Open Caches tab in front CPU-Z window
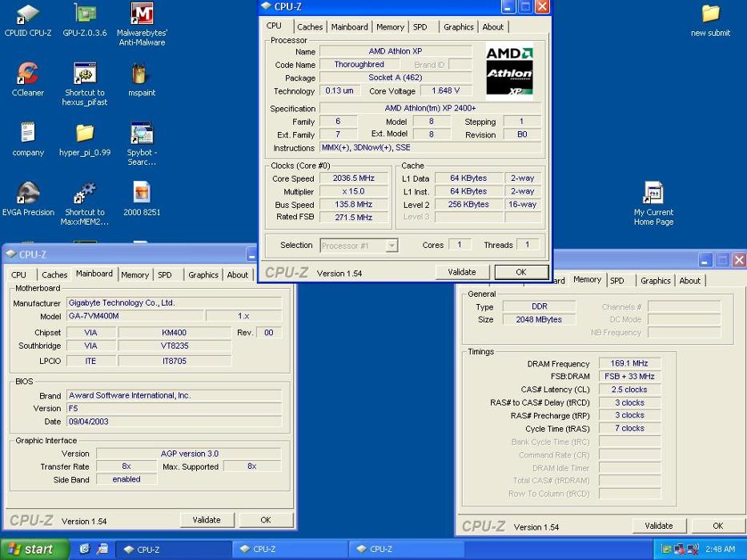This screenshot has width=747, height=560. tap(310, 27)
